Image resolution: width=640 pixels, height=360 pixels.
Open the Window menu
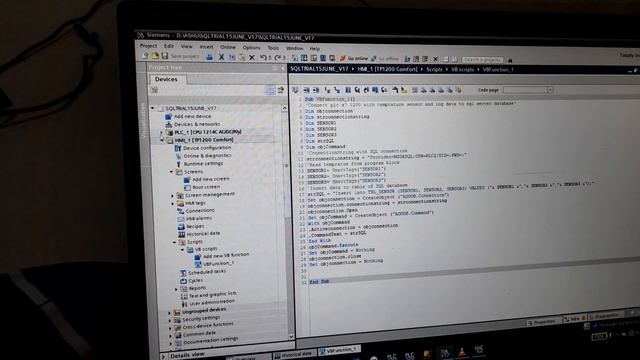pos(294,48)
